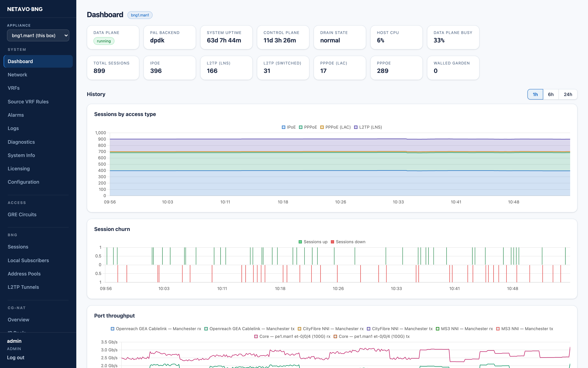This screenshot has width=588, height=368.
Task: Toggle MS3 NNI Manchester rx series
Action: pos(464,329)
